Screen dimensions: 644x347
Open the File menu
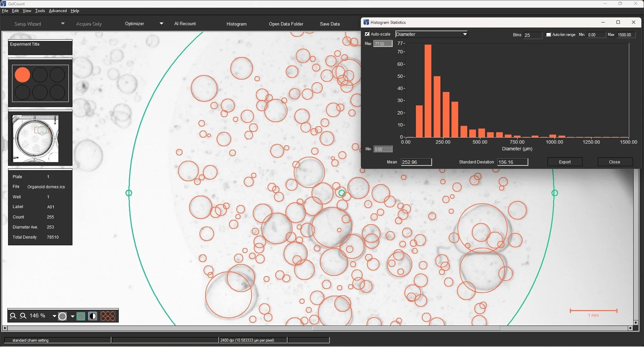5,11
